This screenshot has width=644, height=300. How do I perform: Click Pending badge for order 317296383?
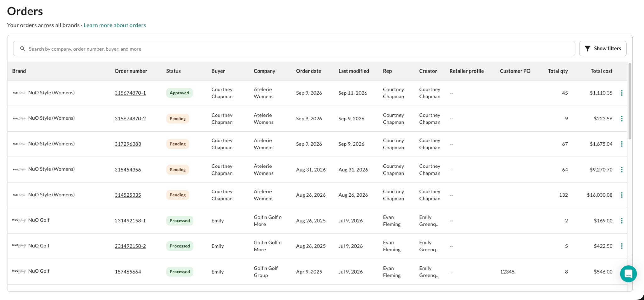[178, 144]
